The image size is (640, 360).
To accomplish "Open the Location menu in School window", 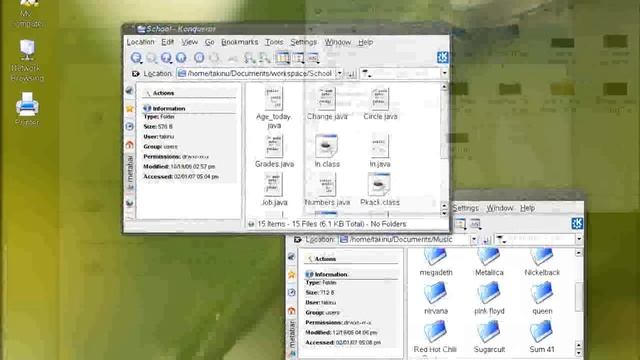I will pyautogui.click(x=140, y=42).
